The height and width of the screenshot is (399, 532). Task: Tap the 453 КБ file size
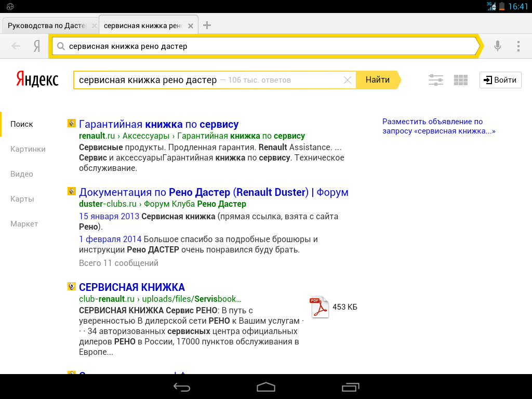[345, 307]
